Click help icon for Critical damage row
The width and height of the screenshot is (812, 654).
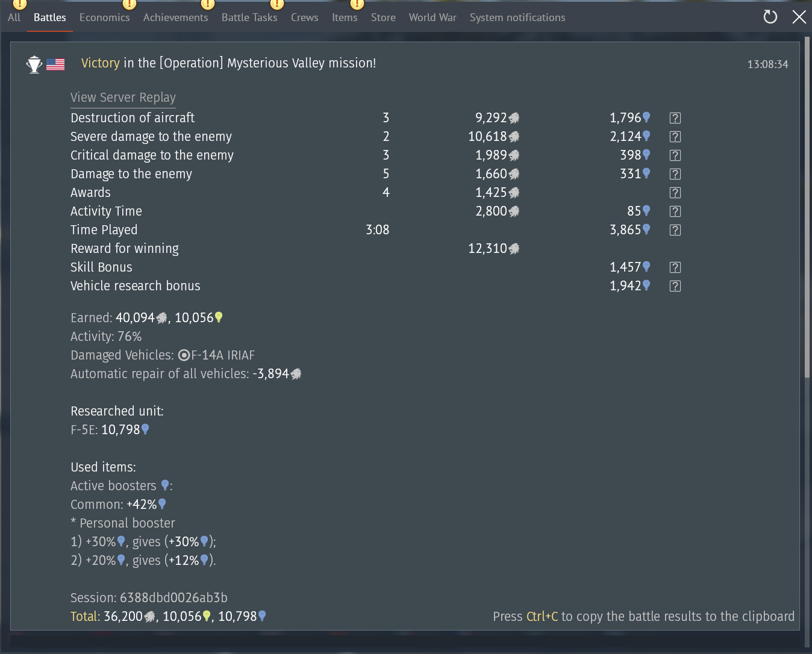click(x=675, y=155)
